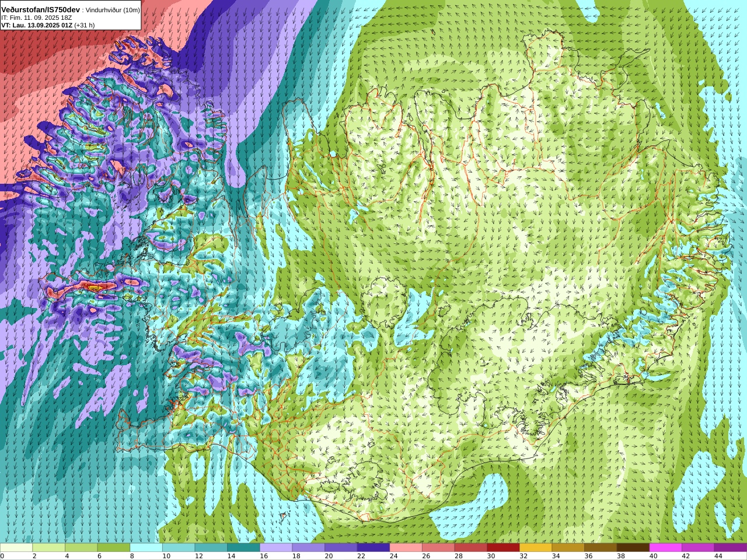Pick the purple 18–20 legend swatch
The image size is (747, 560).
click(x=308, y=548)
